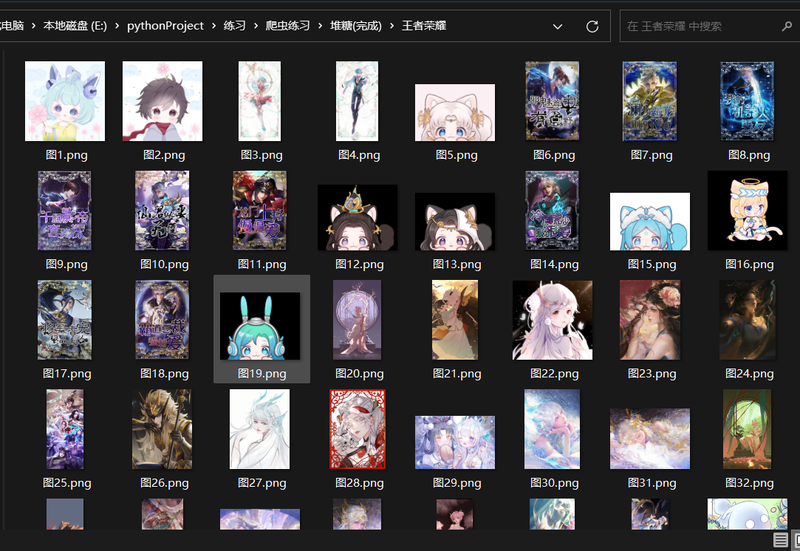The height and width of the screenshot is (551, 800).
Task: Select thumbnail 图14.png
Action: tap(553, 210)
